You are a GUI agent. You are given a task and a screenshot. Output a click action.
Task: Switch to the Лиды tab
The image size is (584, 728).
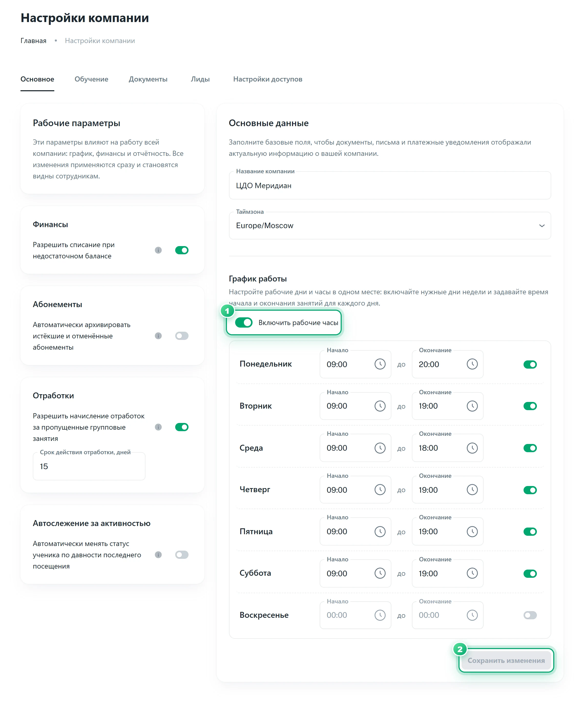click(x=200, y=79)
